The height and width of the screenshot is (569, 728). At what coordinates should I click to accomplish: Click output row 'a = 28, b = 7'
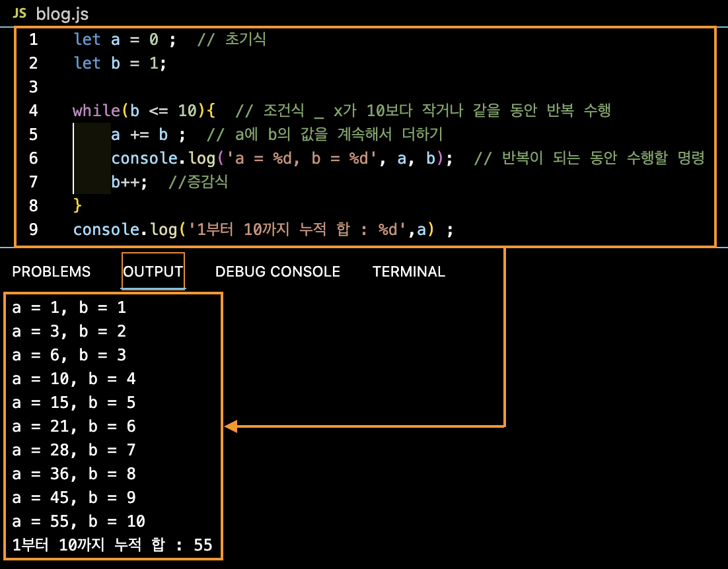pos(74,450)
